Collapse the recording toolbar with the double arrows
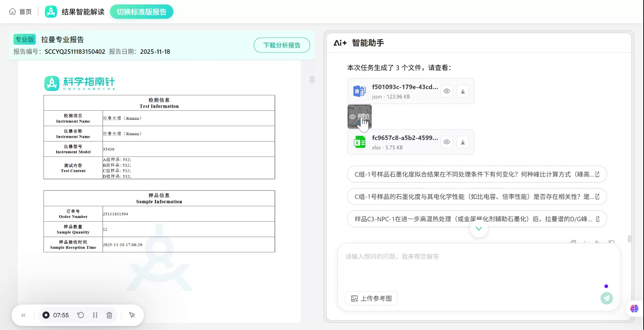644x330 pixels. tap(23, 315)
